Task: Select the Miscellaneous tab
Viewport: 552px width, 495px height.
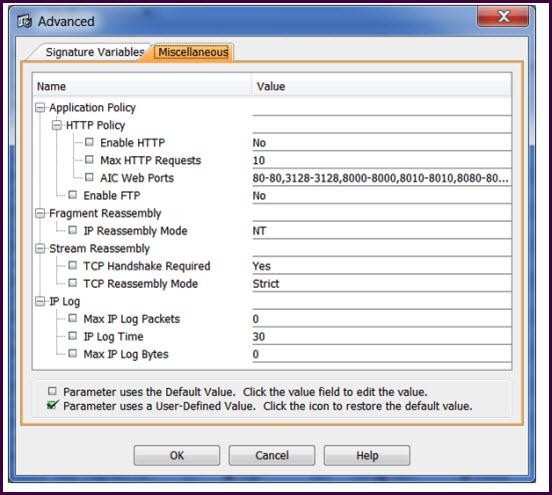Action: [193, 52]
